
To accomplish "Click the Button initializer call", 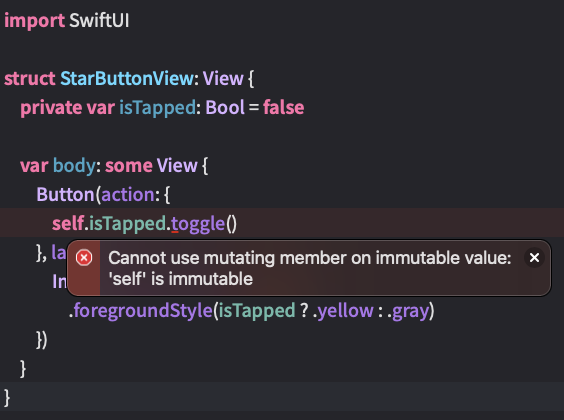I will click(x=65, y=195).
